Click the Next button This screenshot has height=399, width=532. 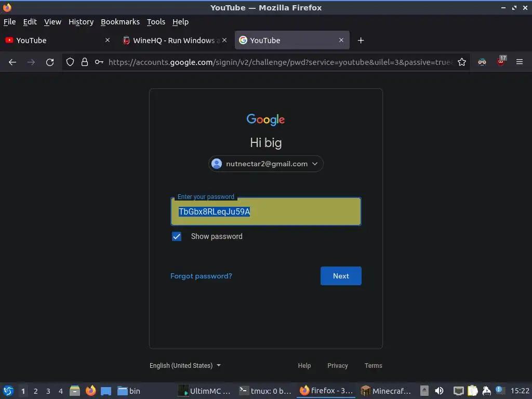[341, 276]
